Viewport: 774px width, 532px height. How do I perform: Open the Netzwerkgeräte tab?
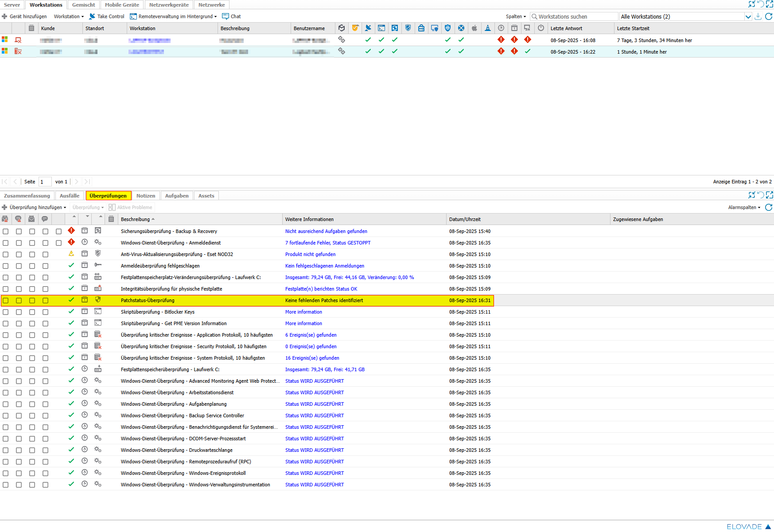point(169,5)
